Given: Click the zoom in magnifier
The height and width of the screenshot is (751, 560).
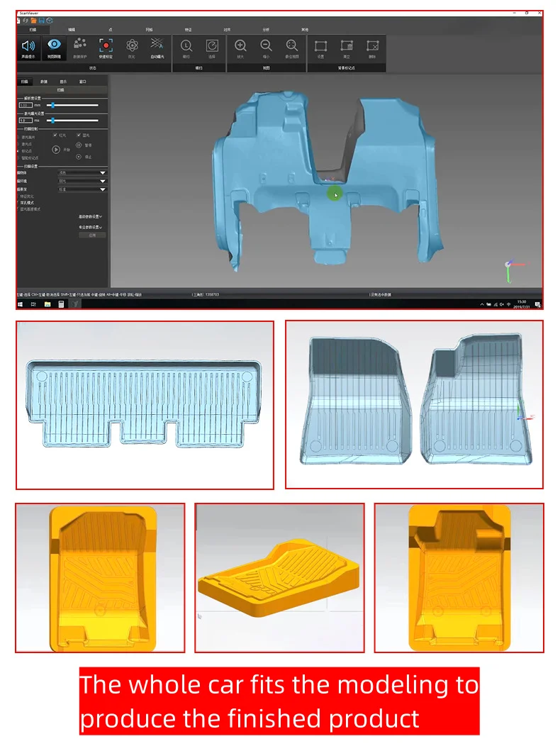Looking at the screenshot, I should 240,45.
